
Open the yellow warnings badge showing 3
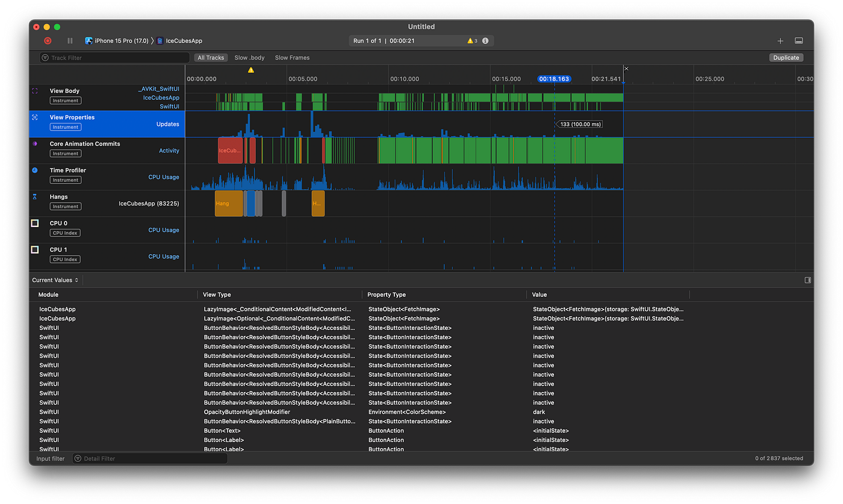470,40
